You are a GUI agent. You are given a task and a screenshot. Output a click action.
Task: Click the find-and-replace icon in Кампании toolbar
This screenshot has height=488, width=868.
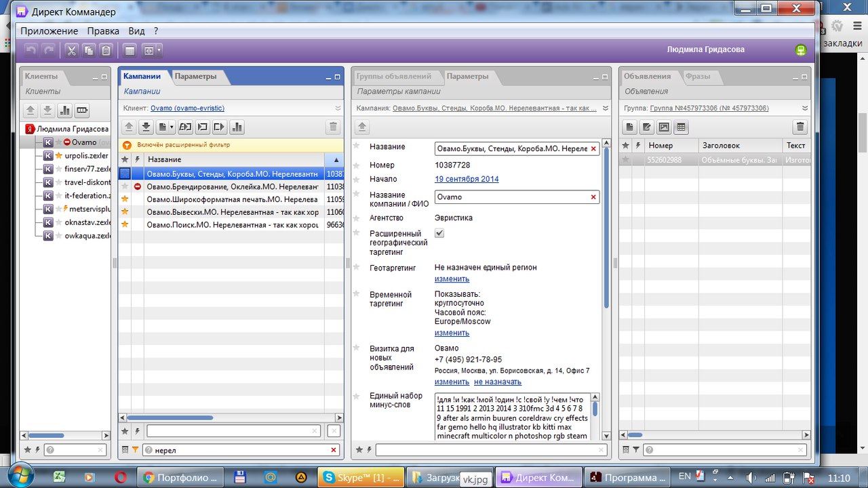point(185,127)
